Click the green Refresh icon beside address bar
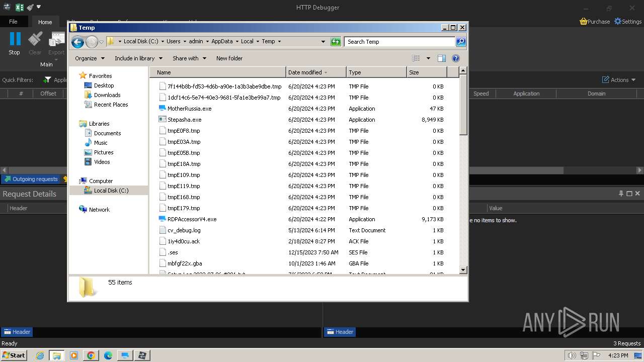This screenshot has height=362, width=644. [x=336, y=42]
